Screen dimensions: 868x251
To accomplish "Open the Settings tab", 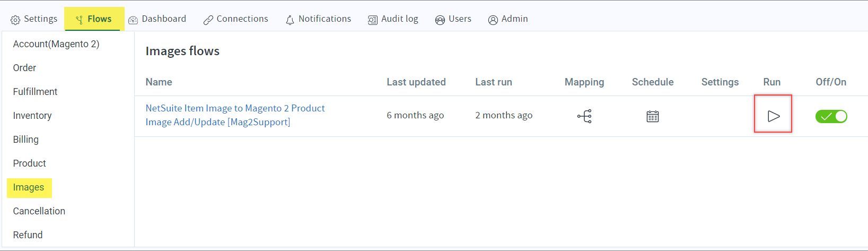I will [x=34, y=19].
